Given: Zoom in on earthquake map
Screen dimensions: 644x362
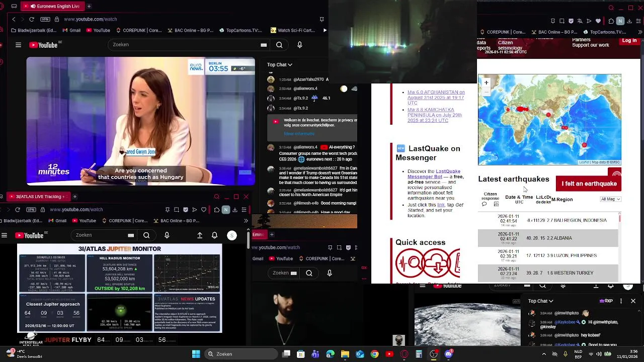Looking at the screenshot, I should coord(486,82).
